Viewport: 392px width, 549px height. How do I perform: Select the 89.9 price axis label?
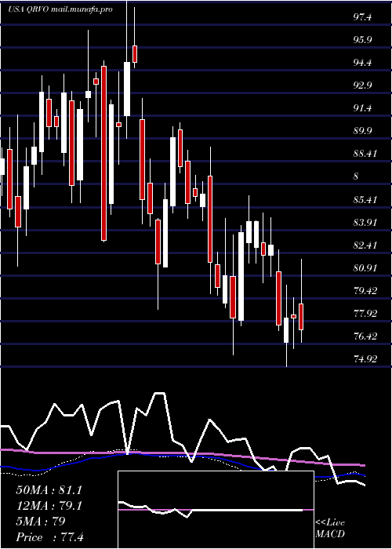pyautogui.click(x=362, y=131)
